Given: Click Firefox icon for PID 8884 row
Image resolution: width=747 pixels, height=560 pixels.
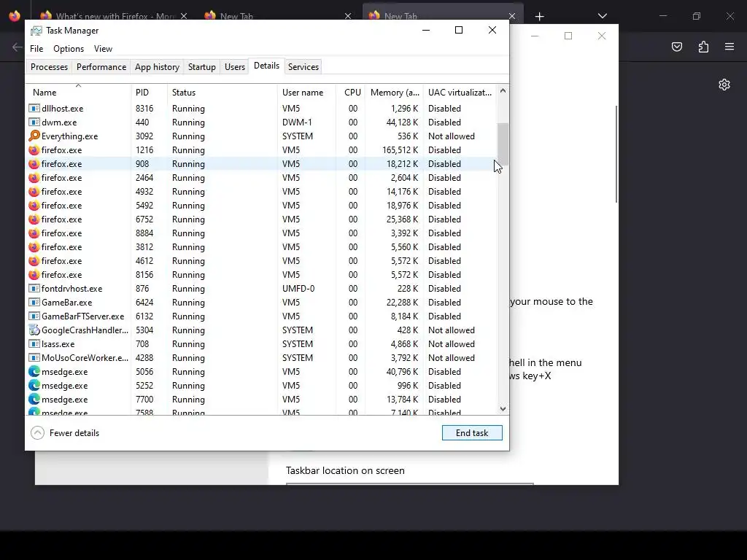Looking at the screenshot, I should [x=34, y=233].
